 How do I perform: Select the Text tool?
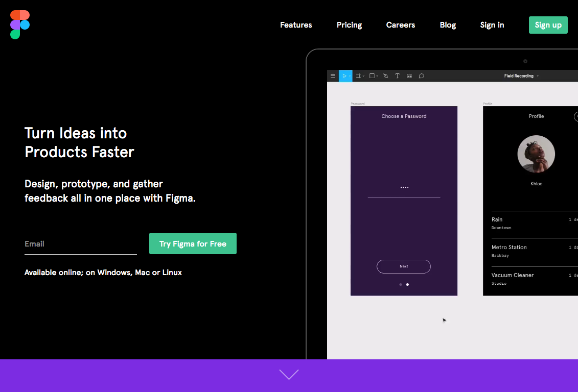[x=398, y=76]
